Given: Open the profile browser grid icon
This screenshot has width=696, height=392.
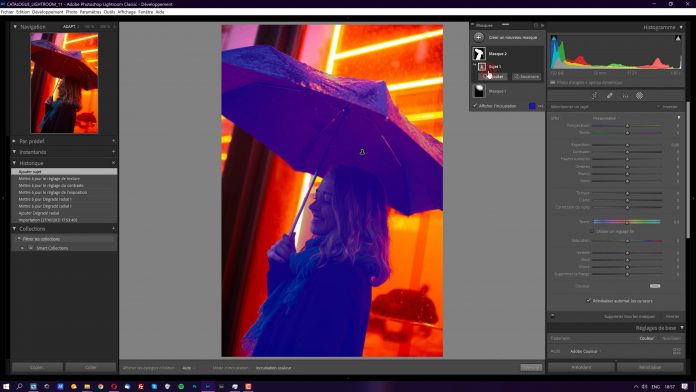Looking at the screenshot, I should point(676,351).
